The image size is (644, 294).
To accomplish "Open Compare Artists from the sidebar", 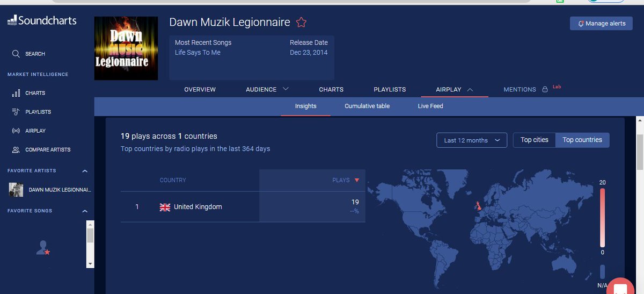I will (x=48, y=149).
